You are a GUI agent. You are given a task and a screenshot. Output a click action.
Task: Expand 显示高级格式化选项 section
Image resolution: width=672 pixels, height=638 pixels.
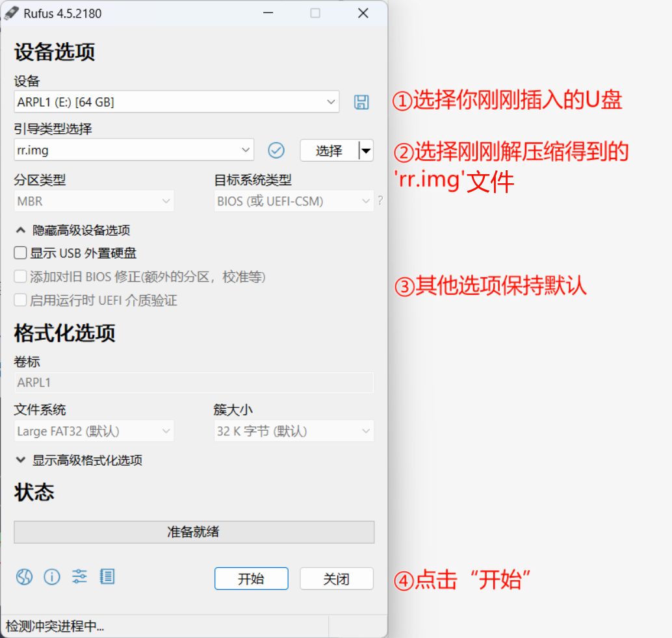[79, 460]
